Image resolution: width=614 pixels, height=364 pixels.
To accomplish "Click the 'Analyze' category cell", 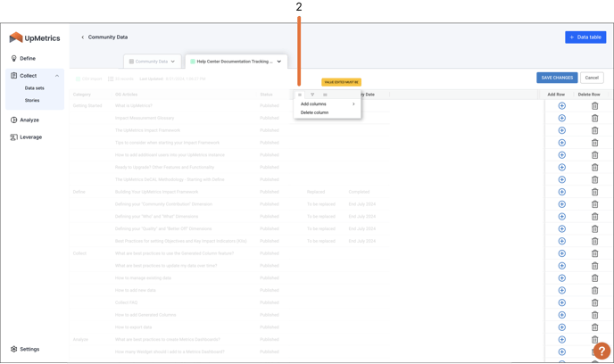I will pos(80,339).
